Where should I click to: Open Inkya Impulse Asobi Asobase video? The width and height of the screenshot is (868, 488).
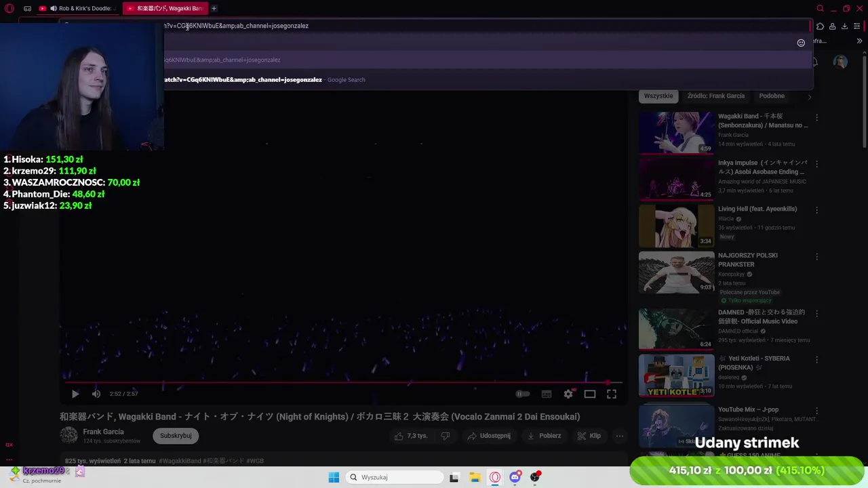(676, 180)
